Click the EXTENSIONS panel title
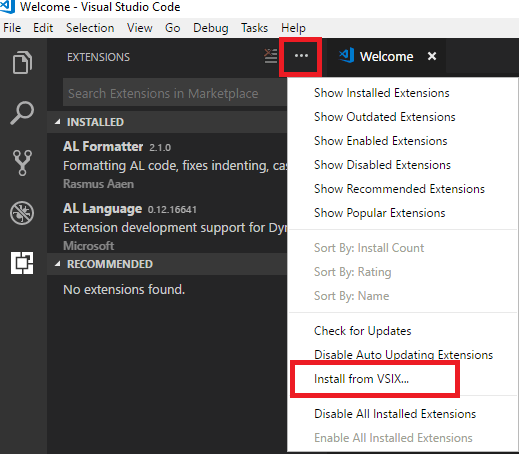The image size is (519, 454). point(98,57)
